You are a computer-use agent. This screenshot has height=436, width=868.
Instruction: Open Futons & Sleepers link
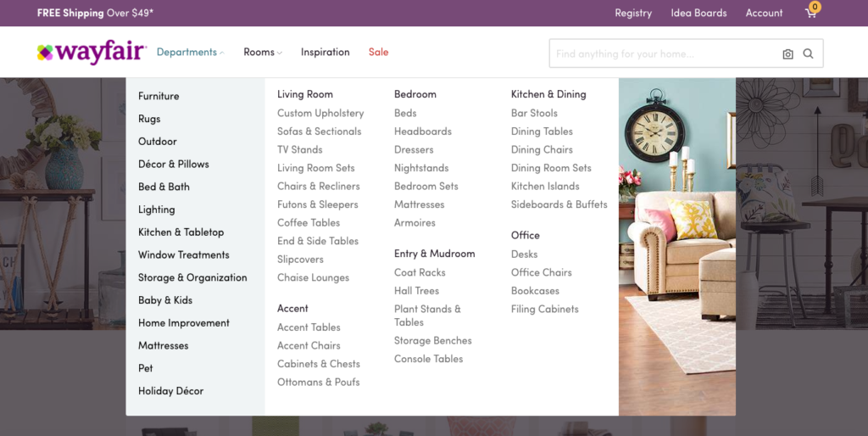click(x=318, y=204)
